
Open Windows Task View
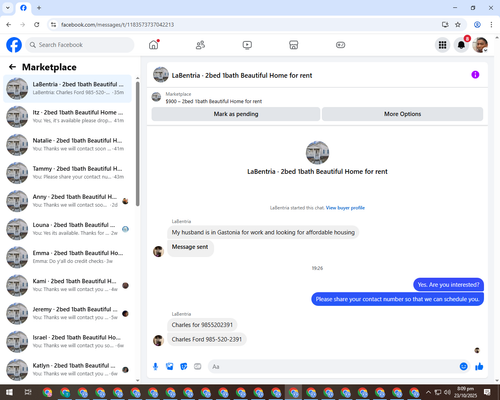28,392
